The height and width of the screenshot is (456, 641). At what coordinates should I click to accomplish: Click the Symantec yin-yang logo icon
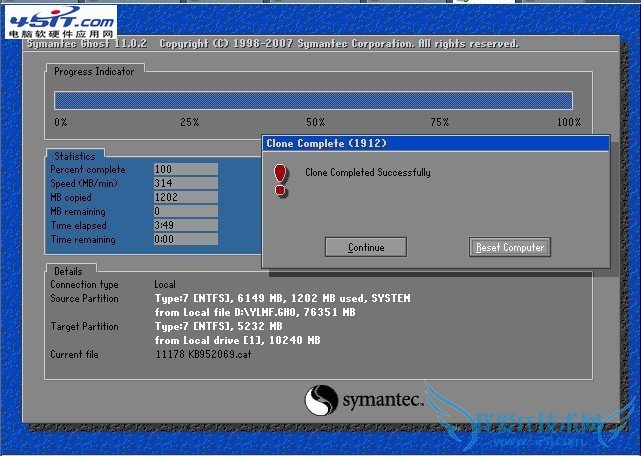[322, 400]
